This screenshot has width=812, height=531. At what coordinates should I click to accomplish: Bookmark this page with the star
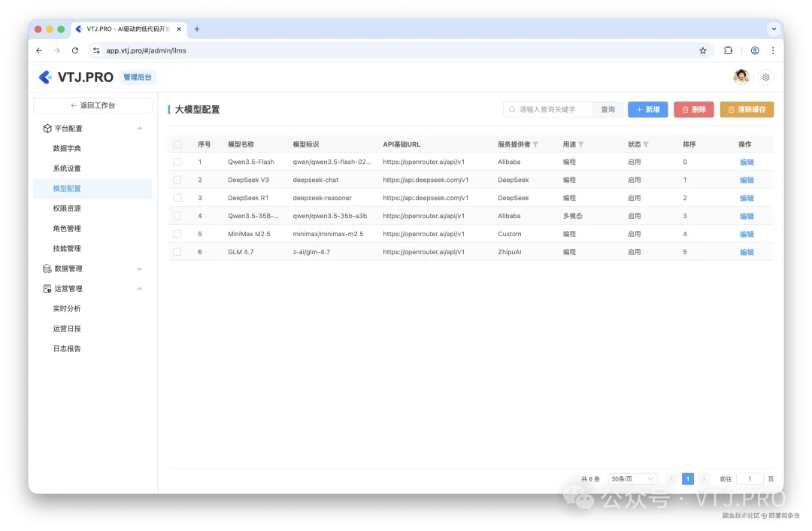point(703,50)
